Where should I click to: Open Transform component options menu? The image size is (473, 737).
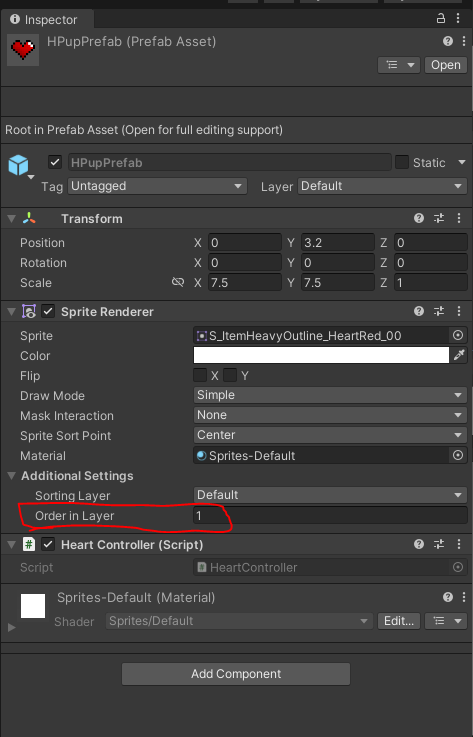[x=459, y=218]
